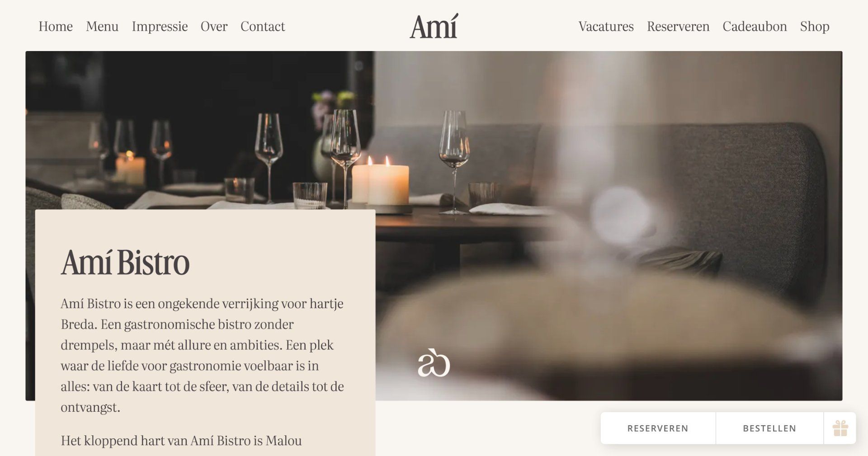Click the Amí logo in header
The width and height of the screenshot is (868, 456).
click(434, 26)
